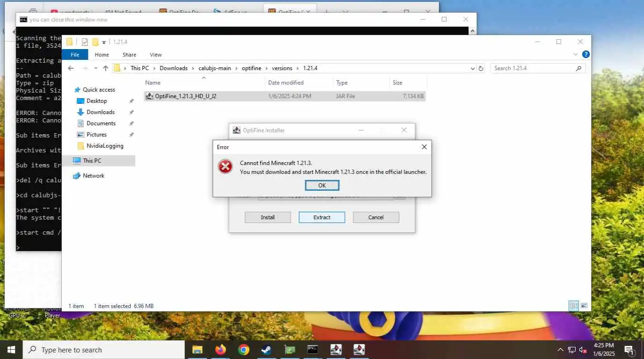The width and height of the screenshot is (644, 359).
Task: Select calubjs-main in the breadcrumb path
Action: click(215, 68)
